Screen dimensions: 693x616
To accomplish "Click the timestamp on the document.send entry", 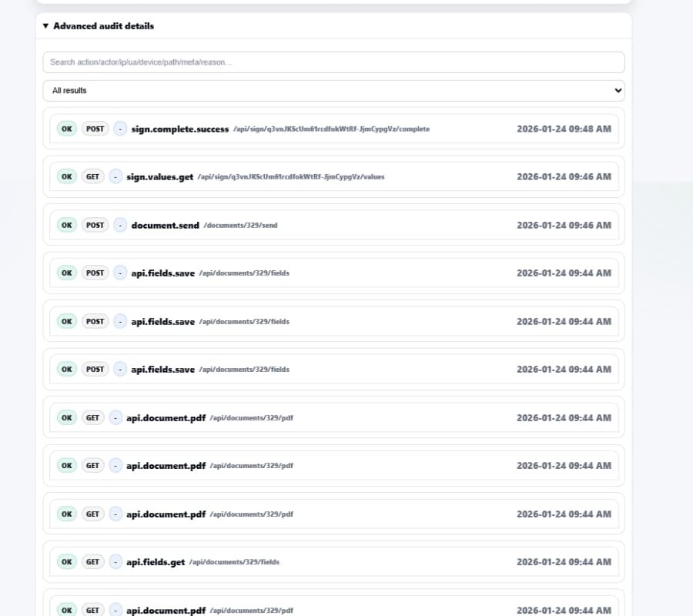I will click(564, 225).
